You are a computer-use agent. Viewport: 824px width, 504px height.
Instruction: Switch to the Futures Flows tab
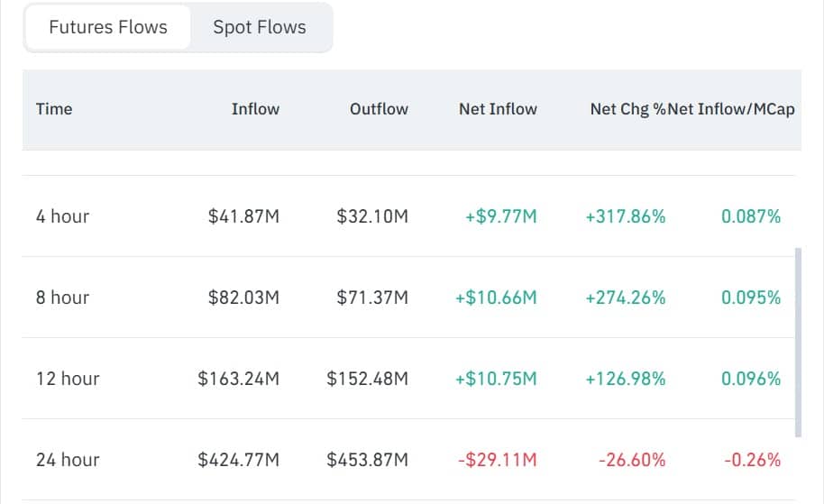click(107, 27)
